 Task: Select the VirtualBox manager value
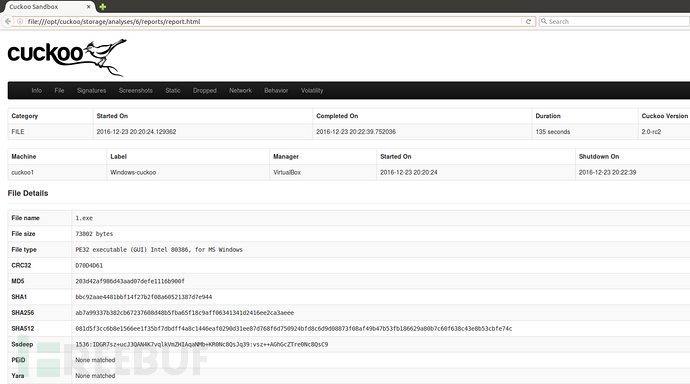coord(287,172)
